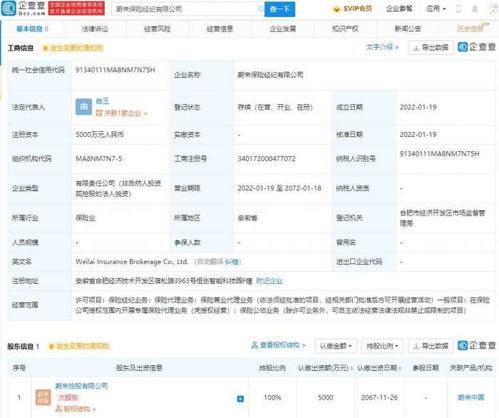Select the subscription date 2067-11-26

coord(379,397)
